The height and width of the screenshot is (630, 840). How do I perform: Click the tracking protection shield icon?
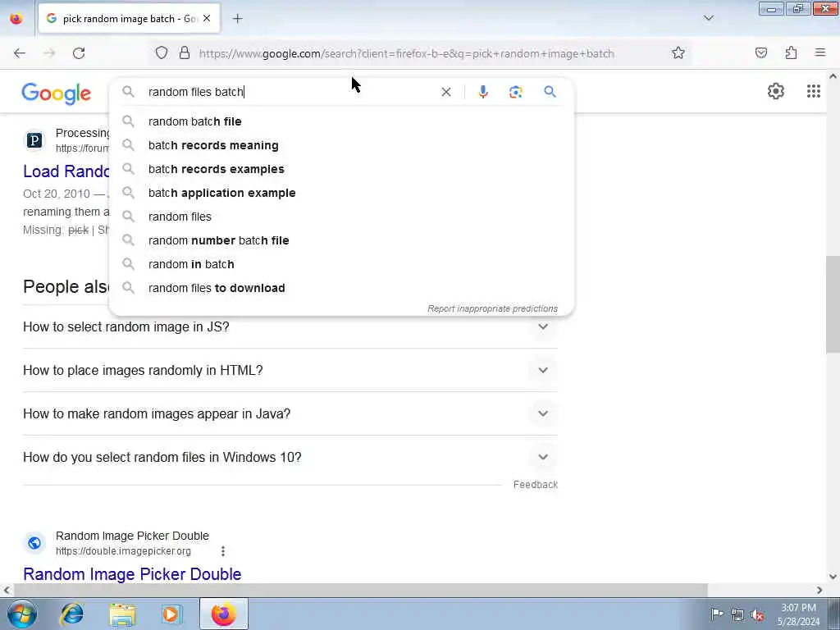pyautogui.click(x=162, y=53)
